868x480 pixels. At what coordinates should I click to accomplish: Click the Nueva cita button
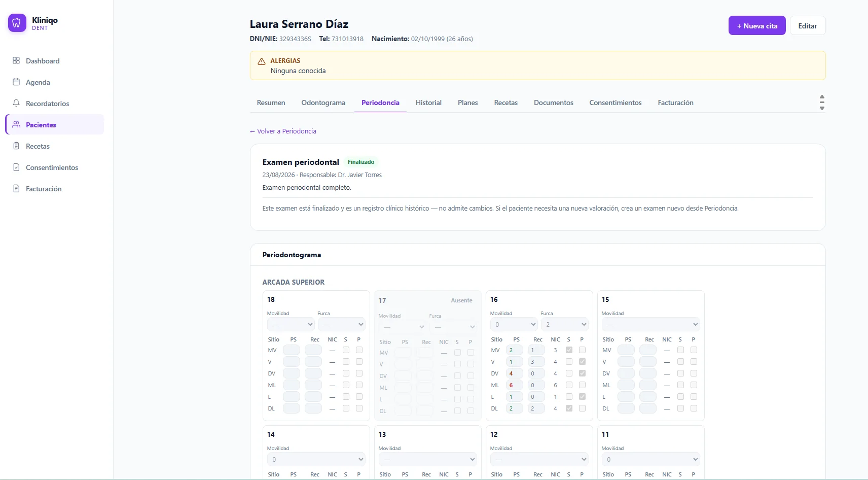[x=757, y=25]
